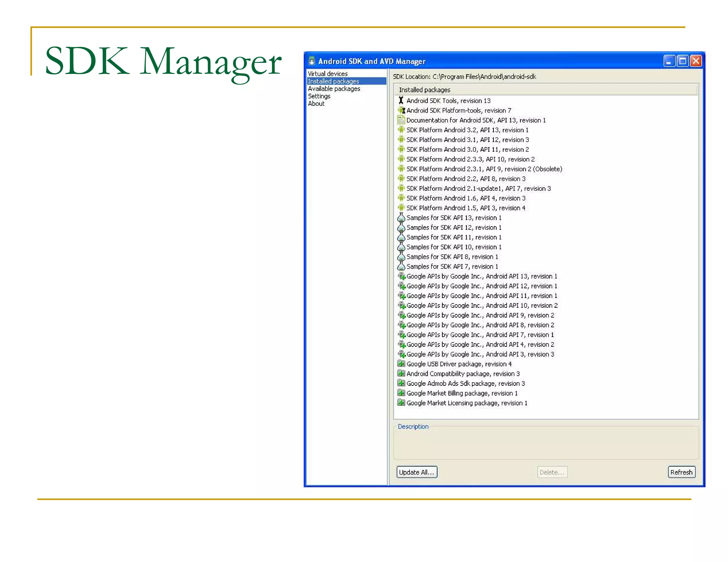The width and height of the screenshot is (728, 562).
Task: Click the Documentation for Android SDK icon
Action: pos(401,120)
